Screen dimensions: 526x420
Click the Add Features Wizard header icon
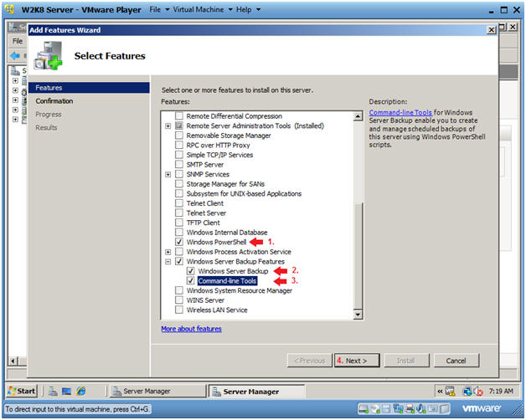tap(48, 56)
